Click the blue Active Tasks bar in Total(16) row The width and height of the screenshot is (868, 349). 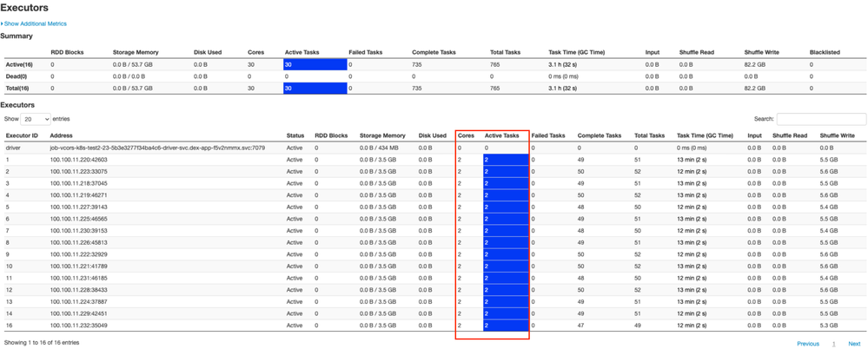click(x=315, y=88)
